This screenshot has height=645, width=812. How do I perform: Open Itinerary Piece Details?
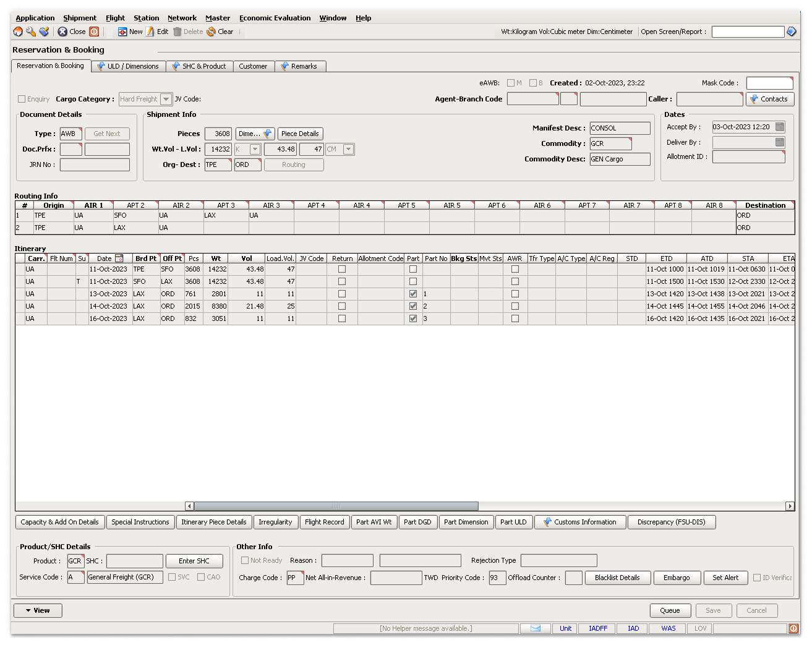[214, 522]
